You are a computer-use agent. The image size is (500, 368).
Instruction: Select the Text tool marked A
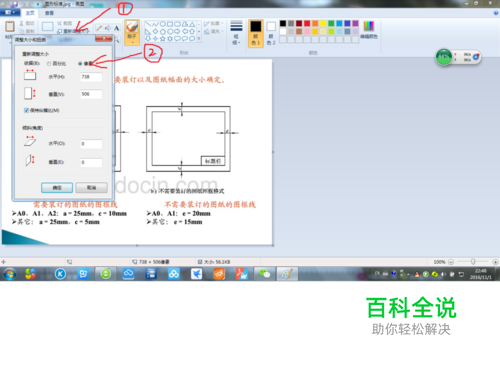[116, 28]
